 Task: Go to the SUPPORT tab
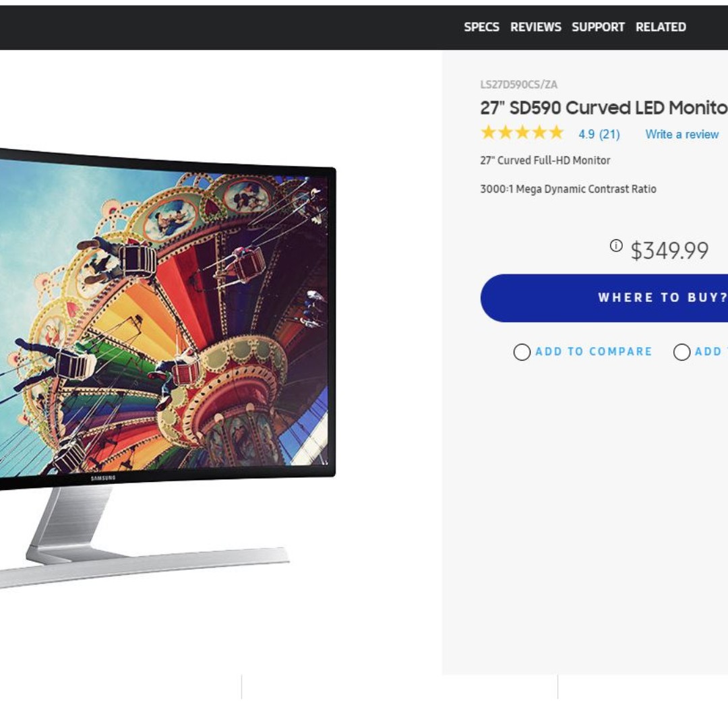pyautogui.click(x=598, y=27)
